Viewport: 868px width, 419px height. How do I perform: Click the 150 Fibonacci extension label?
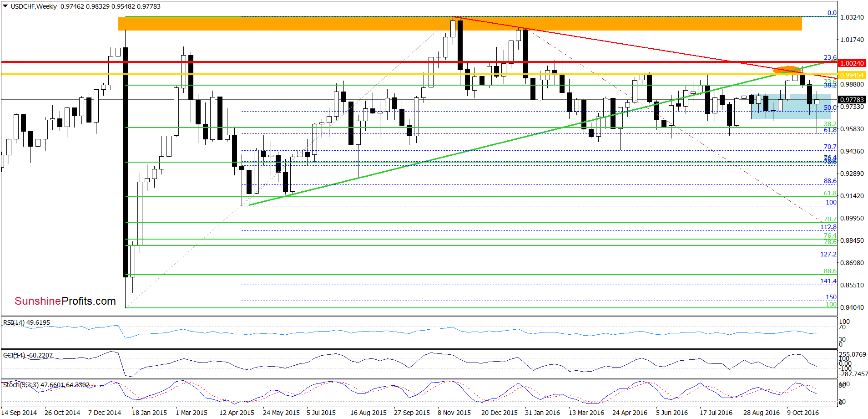click(831, 297)
